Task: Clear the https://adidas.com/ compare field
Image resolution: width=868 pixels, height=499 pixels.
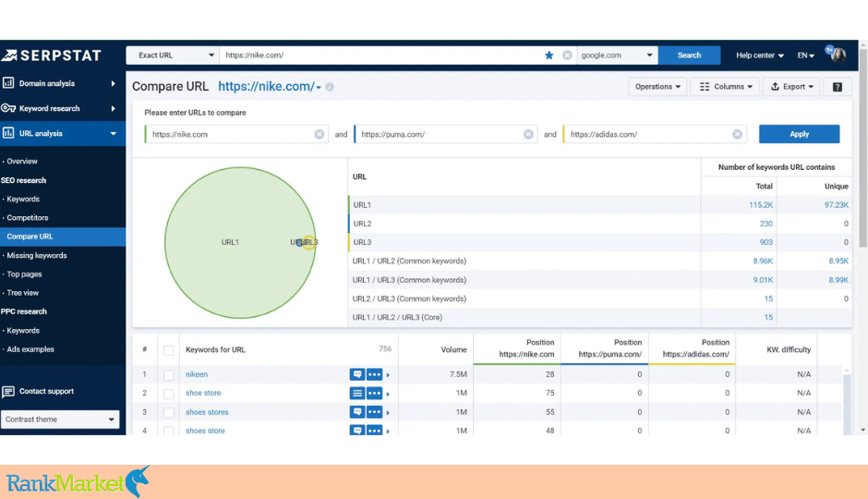Action: [x=737, y=134]
